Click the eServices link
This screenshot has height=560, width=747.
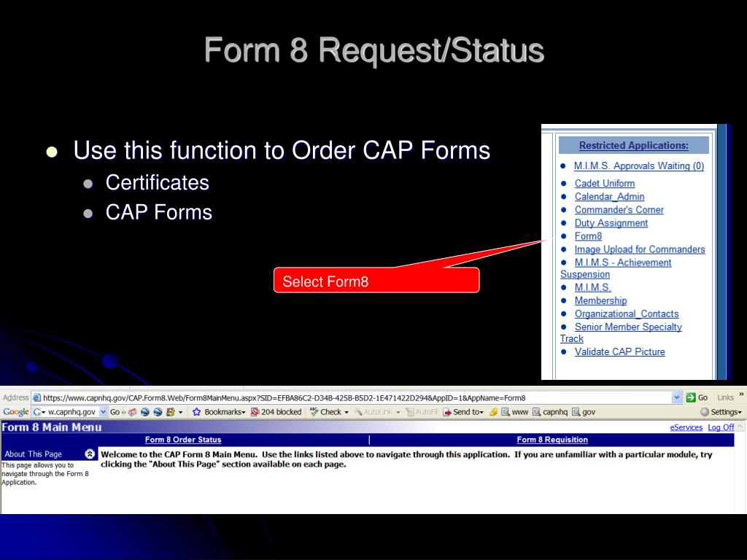[x=686, y=427]
